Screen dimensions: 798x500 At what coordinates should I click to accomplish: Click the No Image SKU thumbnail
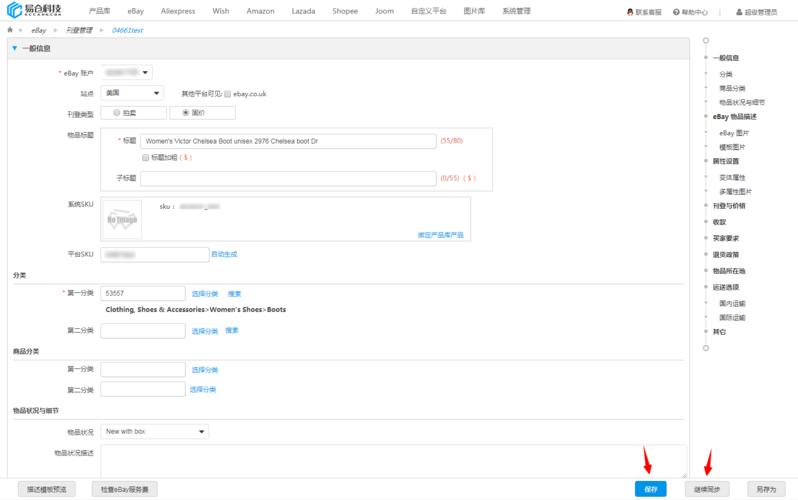[x=122, y=219]
